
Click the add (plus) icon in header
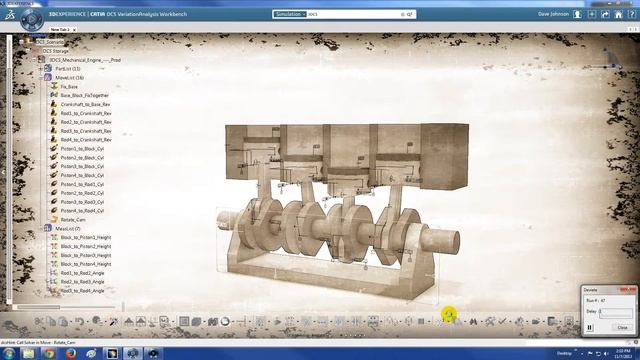click(592, 14)
